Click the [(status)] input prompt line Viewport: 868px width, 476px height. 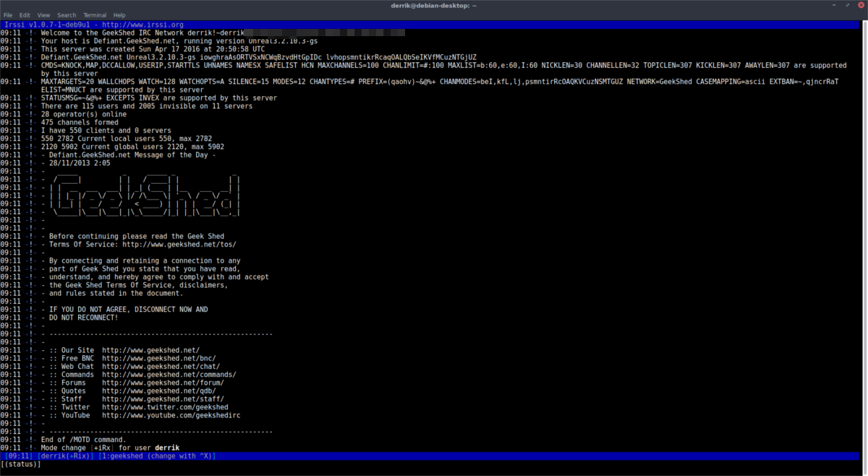coord(21,464)
